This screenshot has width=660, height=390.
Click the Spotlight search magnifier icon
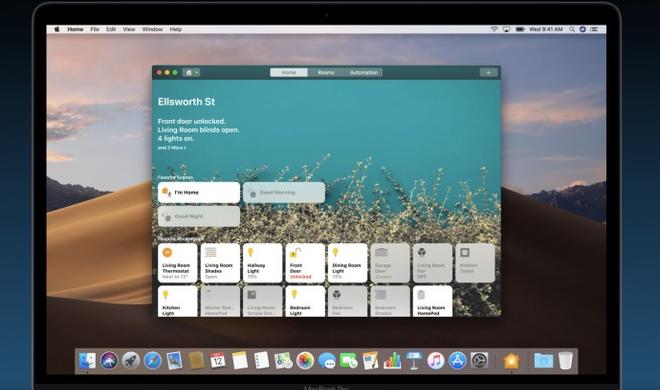tap(572, 29)
